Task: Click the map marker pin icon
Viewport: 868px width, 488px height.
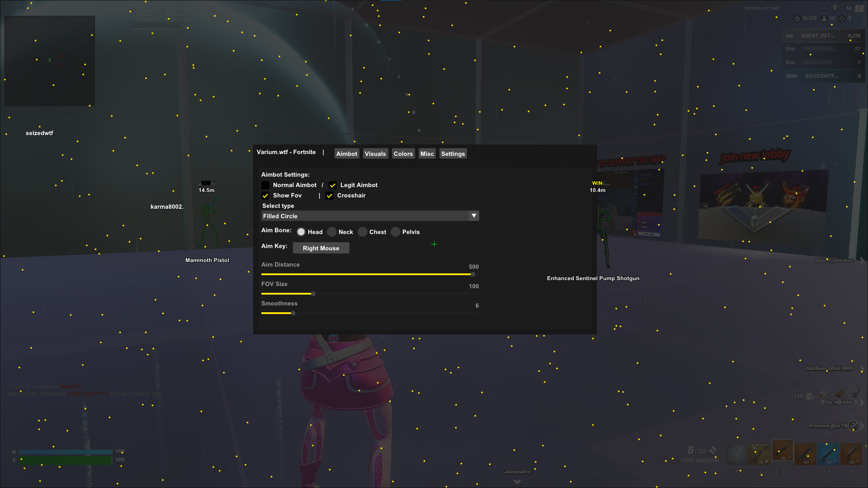Action: tap(835, 8)
